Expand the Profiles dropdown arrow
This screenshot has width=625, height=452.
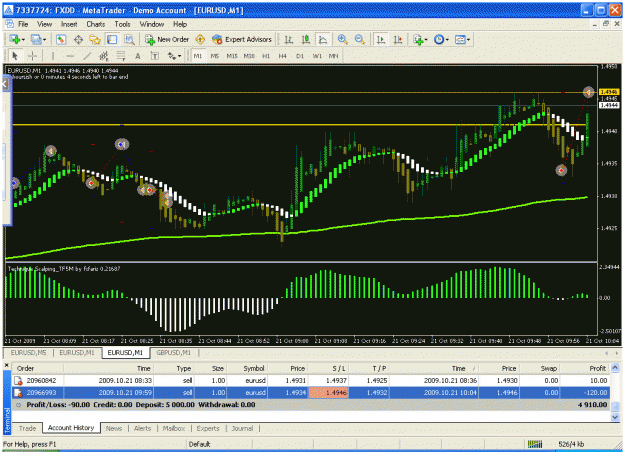point(44,39)
